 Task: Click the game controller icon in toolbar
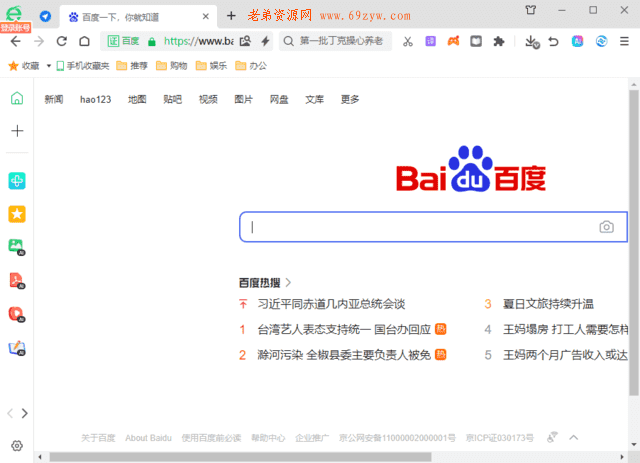[x=453, y=41]
